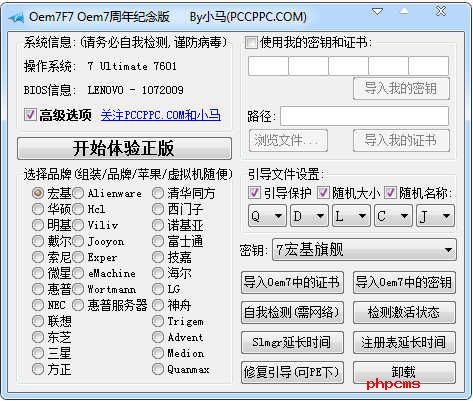Click the last product key segment field
The height and width of the screenshot is (401, 473).
coord(429,66)
